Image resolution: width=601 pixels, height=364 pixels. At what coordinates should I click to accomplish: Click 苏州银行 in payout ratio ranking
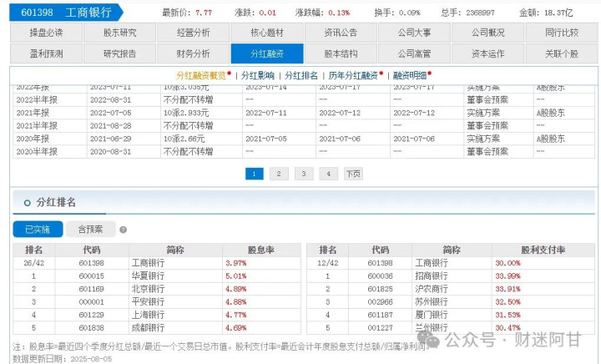tap(432, 302)
